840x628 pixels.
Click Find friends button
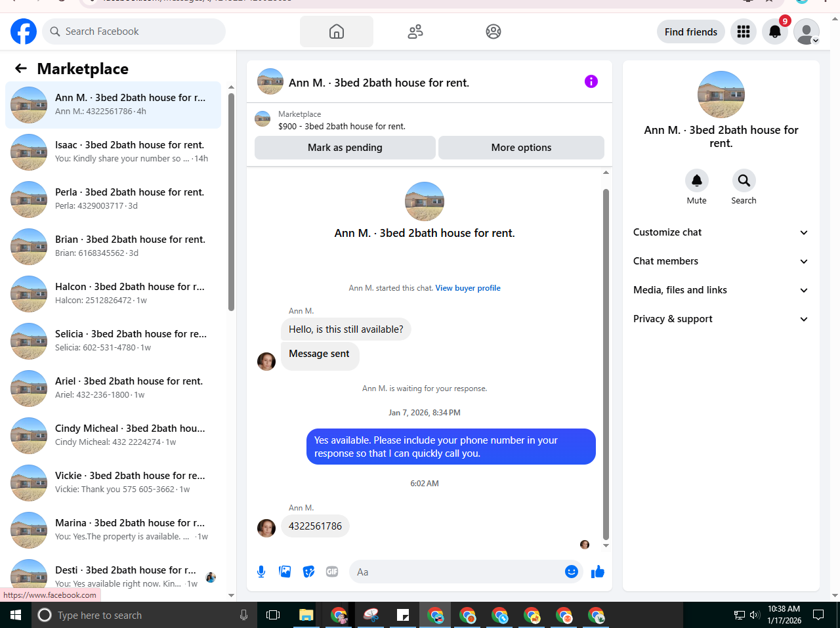click(691, 31)
